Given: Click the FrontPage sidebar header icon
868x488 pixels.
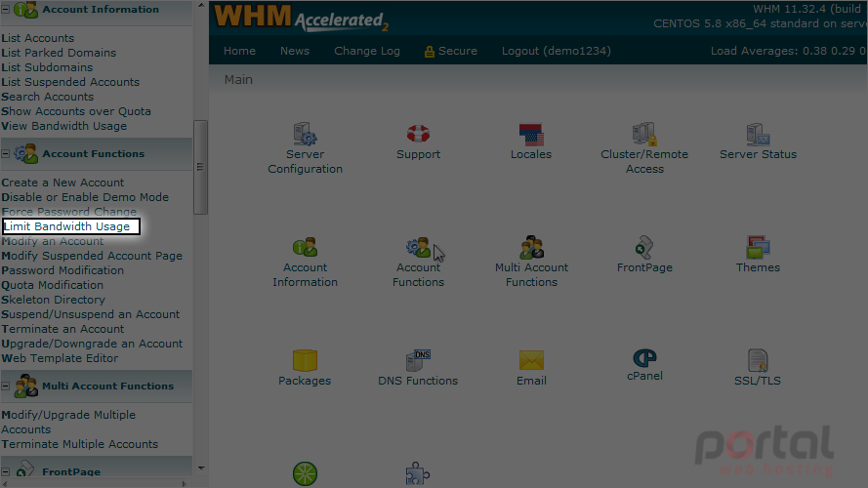Looking at the screenshot, I should pyautogui.click(x=25, y=469).
